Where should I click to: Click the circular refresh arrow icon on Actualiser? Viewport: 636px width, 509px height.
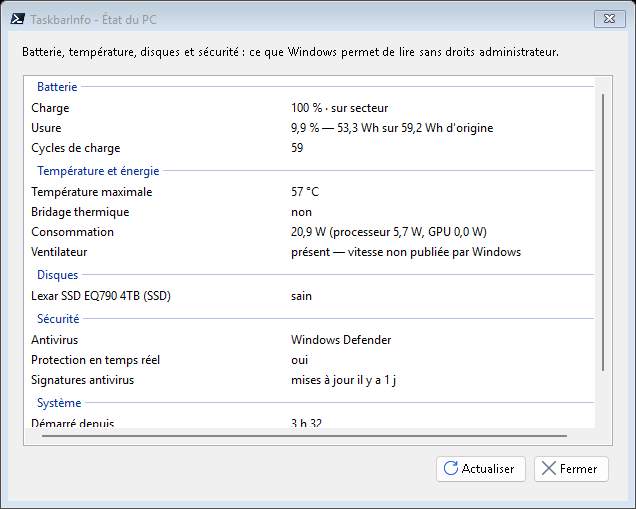[451, 468]
